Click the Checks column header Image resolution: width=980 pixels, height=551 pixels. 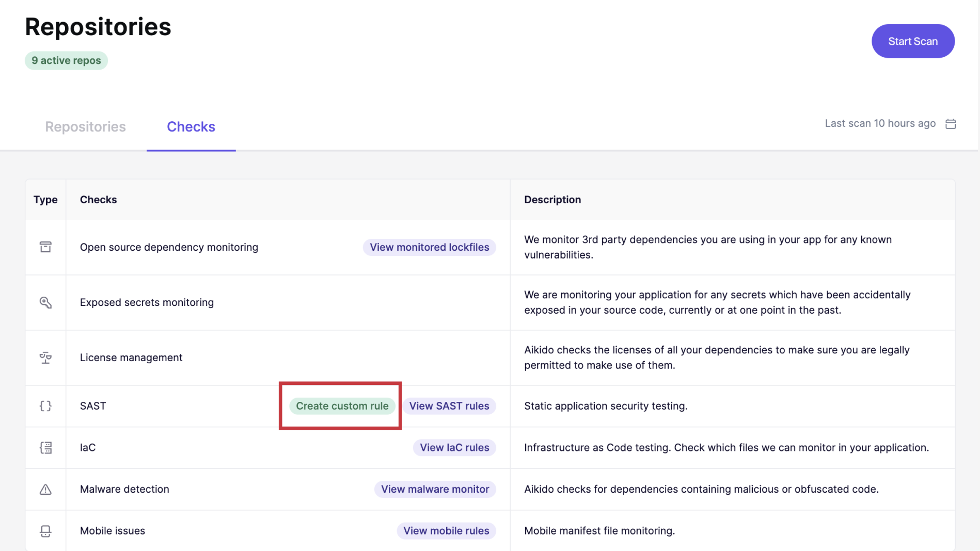click(98, 200)
